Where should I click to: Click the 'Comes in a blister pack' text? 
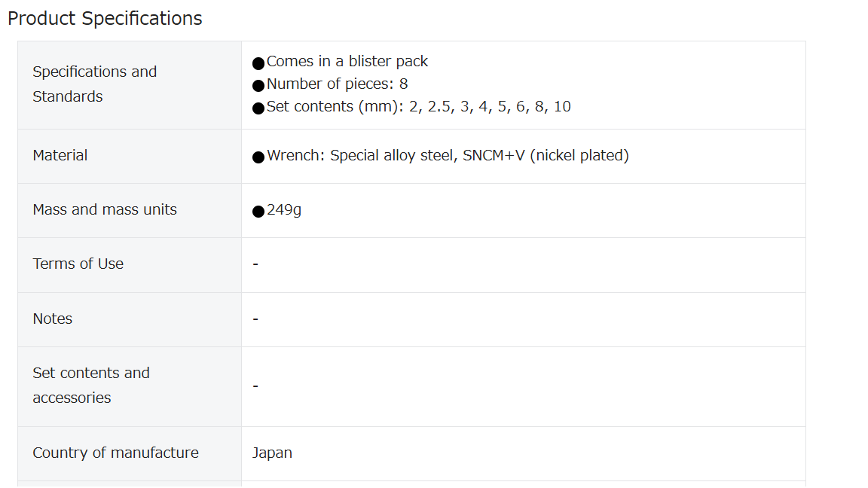pos(347,61)
